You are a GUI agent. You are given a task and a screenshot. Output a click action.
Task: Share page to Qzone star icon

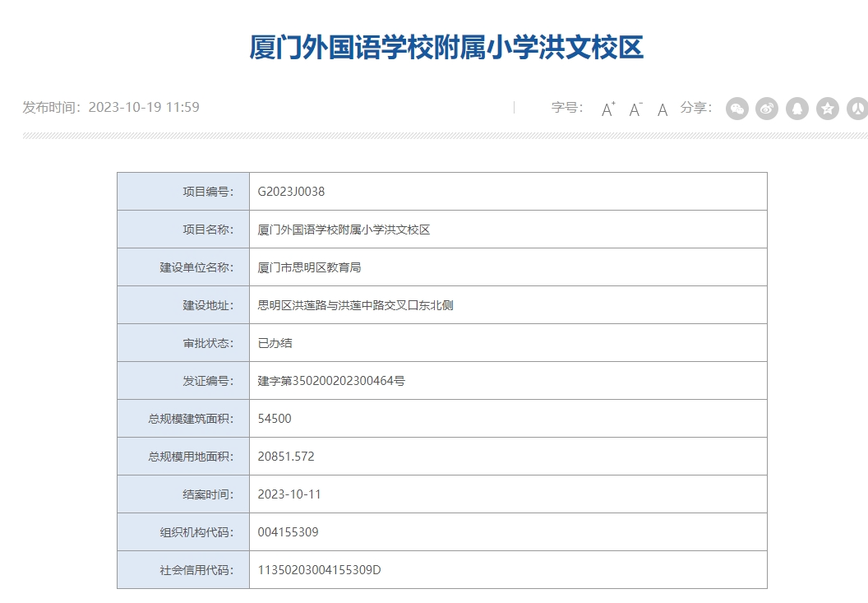pyautogui.click(x=828, y=109)
